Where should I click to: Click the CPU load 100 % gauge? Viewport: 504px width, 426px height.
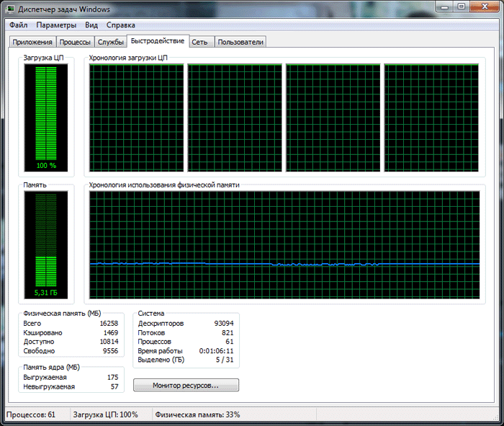46,117
